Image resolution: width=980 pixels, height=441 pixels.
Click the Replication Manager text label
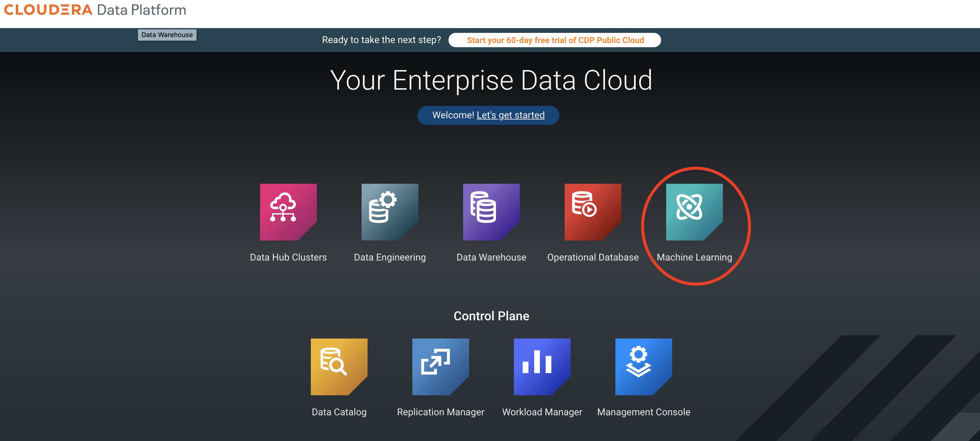click(x=440, y=412)
